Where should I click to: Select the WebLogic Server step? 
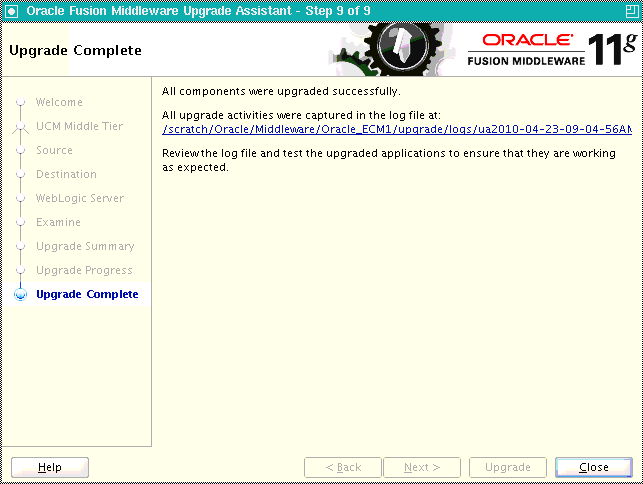[80, 198]
